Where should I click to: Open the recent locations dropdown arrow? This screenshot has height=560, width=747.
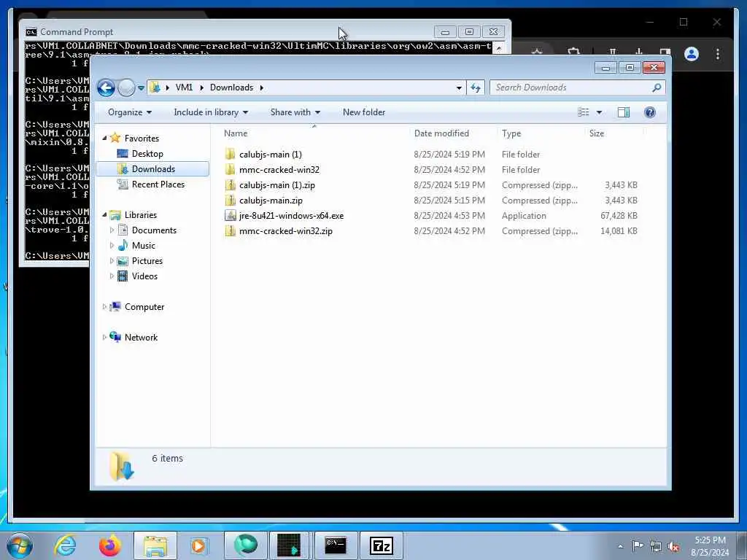click(141, 88)
